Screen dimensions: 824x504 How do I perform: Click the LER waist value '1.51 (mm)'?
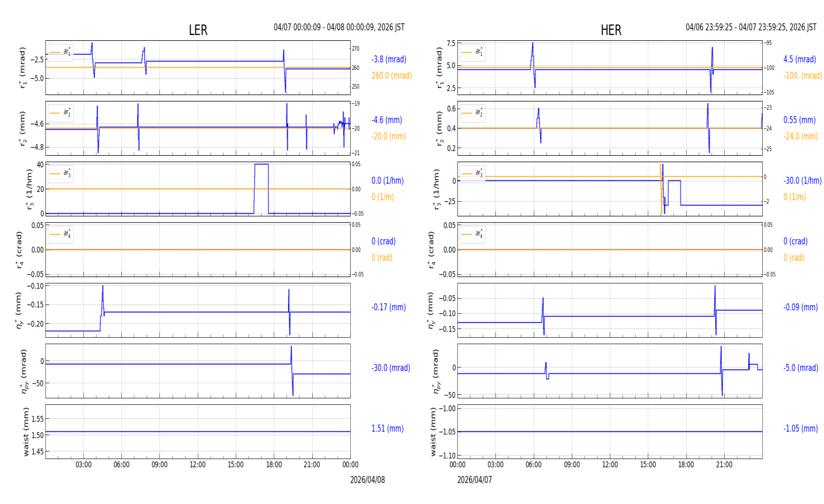387,429
